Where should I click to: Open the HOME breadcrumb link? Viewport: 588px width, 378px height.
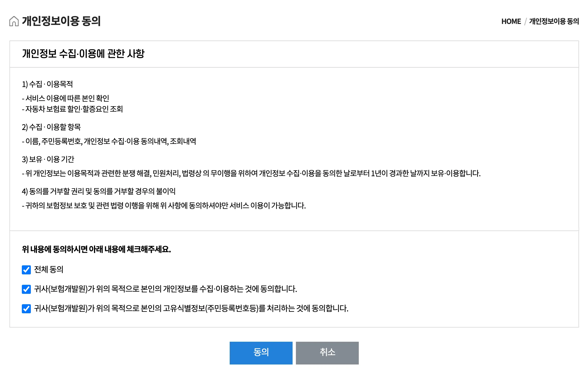511,22
